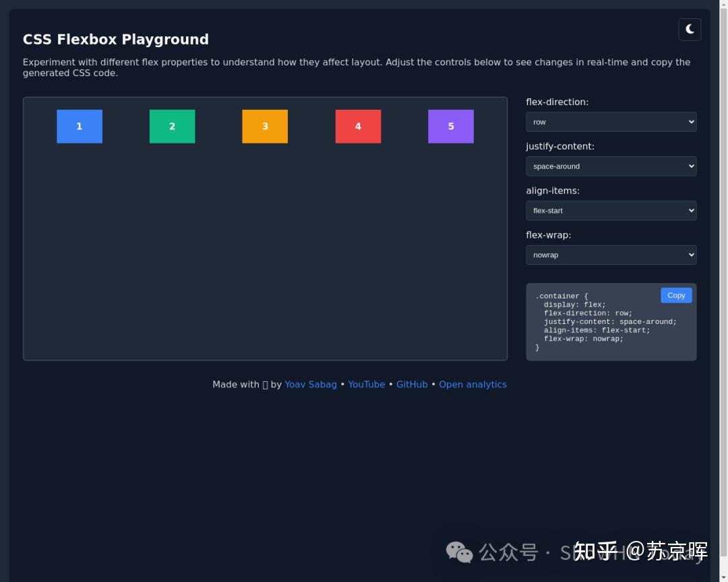Open analytics via the footer link
The height and width of the screenshot is (582, 728).
(473, 384)
